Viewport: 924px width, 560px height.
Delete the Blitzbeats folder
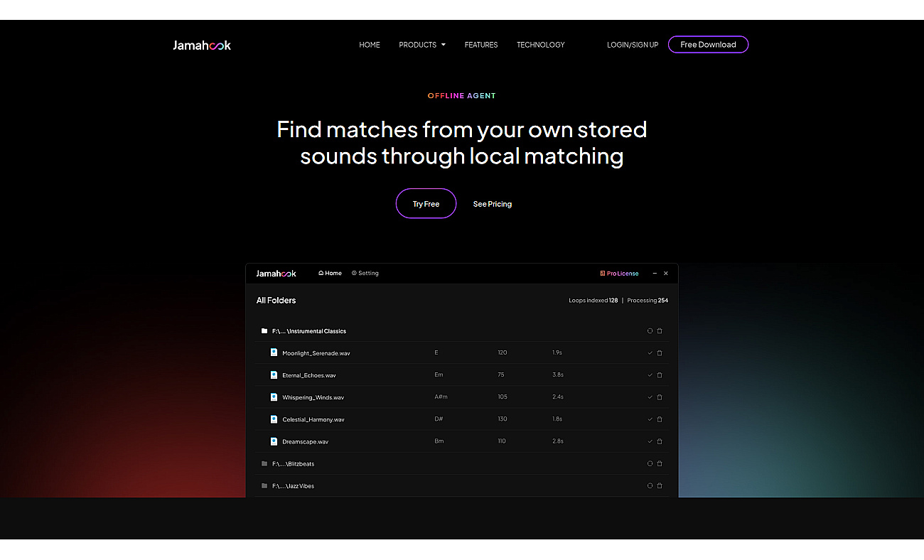tap(660, 464)
